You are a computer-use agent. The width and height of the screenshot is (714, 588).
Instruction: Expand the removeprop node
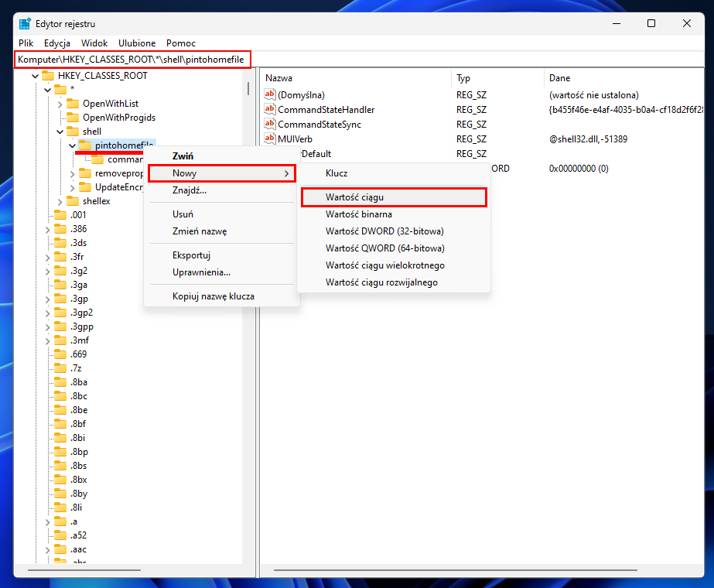(72, 173)
